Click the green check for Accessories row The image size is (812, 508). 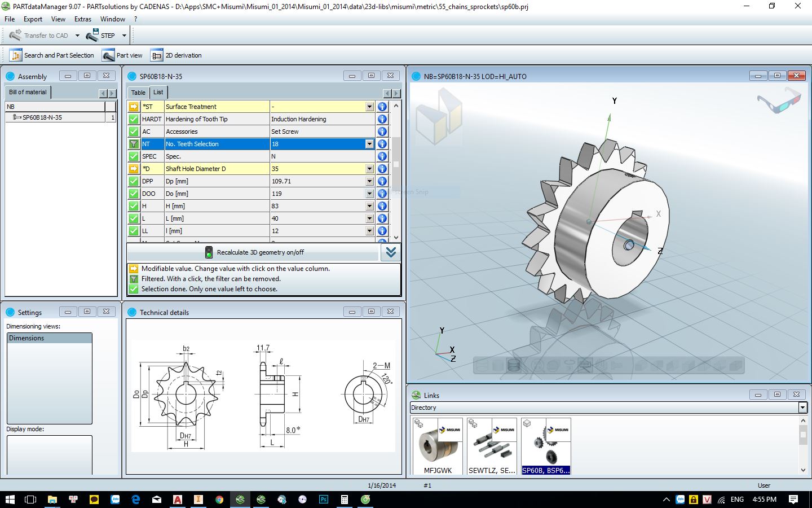tap(134, 132)
